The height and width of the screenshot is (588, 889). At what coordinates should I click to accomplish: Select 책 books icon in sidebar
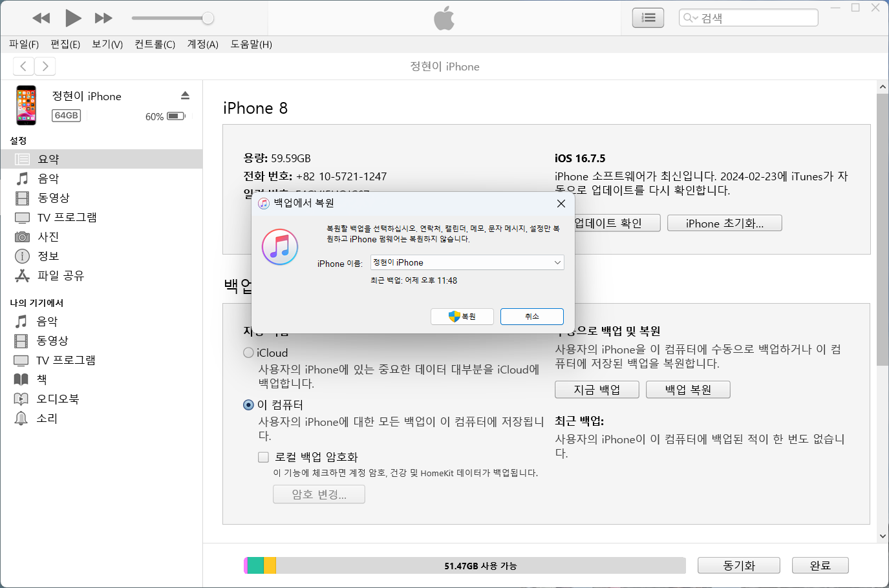pos(21,379)
